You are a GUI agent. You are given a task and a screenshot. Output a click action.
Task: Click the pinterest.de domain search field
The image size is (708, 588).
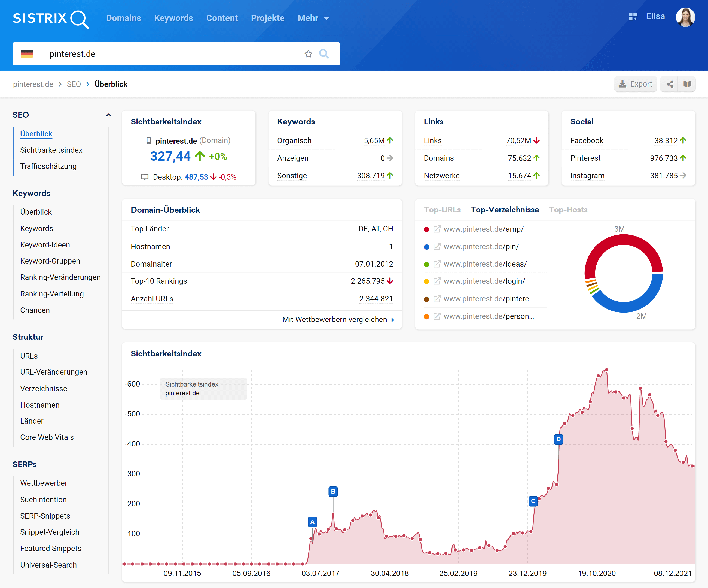pyautogui.click(x=169, y=54)
